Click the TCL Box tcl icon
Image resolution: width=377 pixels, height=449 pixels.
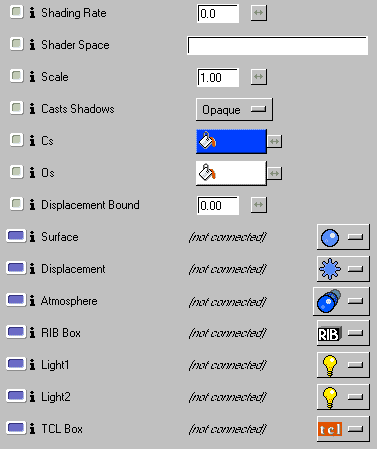330,429
